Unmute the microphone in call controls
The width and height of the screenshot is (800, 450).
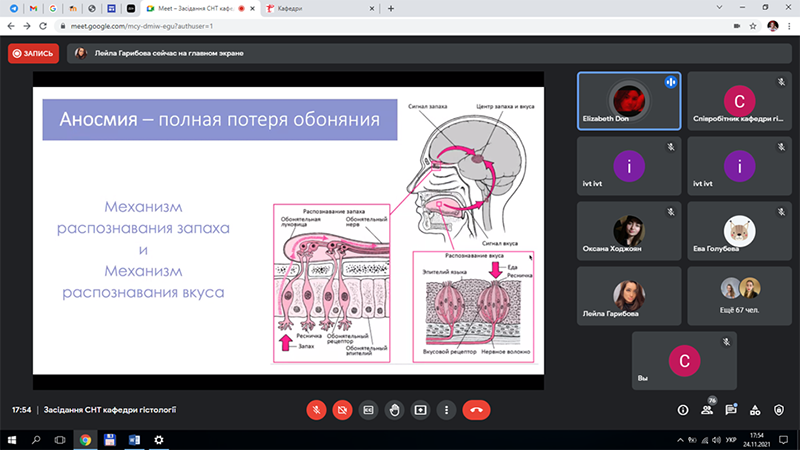pos(316,409)
